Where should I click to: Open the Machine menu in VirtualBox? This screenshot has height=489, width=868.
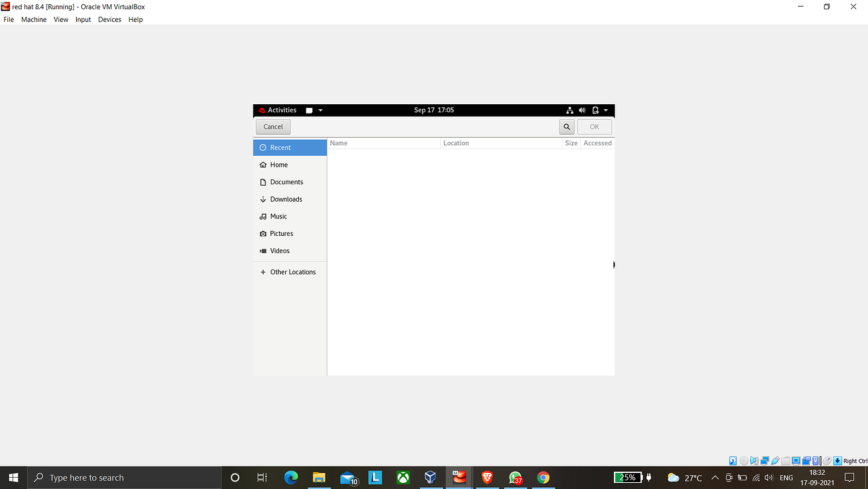[33, 19]
